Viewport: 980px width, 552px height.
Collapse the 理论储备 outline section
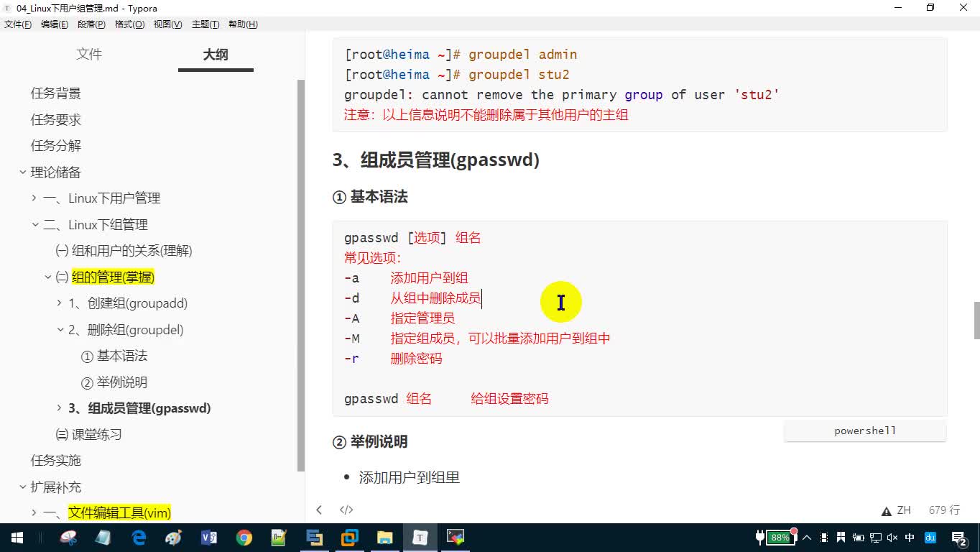(22, 172)
